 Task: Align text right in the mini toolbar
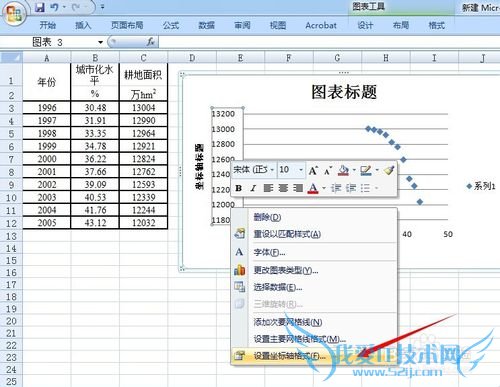(x=298, y=188)
